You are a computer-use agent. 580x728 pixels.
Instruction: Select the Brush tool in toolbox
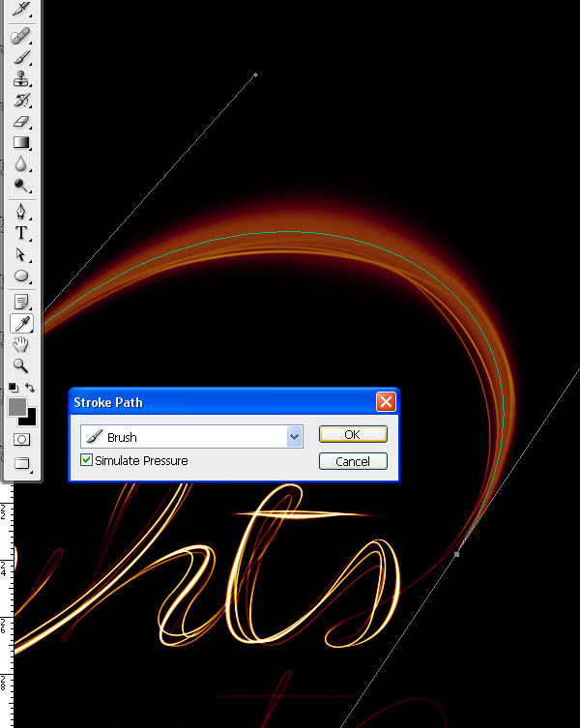(x=20, y=57)
